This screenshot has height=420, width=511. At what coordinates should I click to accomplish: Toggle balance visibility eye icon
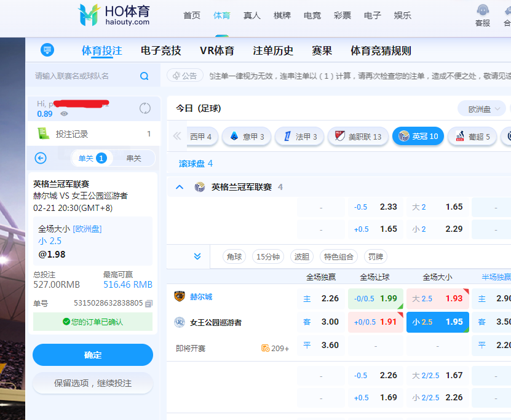pos(64,114)
